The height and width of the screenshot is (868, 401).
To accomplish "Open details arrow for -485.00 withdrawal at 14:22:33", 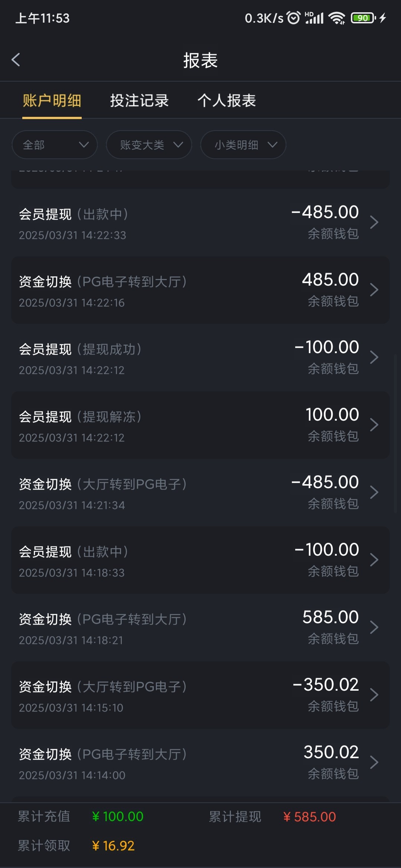I will pos(374,223).
